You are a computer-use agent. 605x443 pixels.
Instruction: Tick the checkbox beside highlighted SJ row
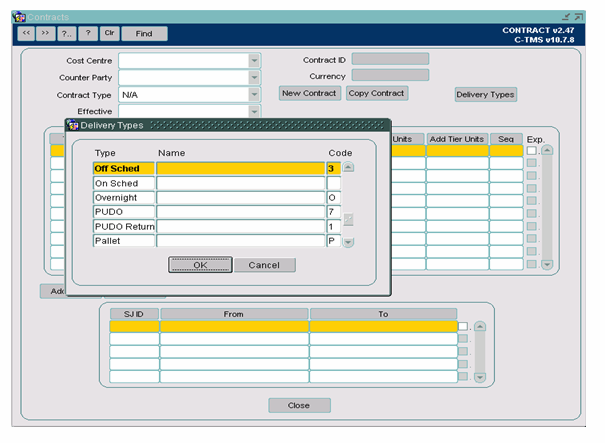pyautogui.click(x=463, y=326)
